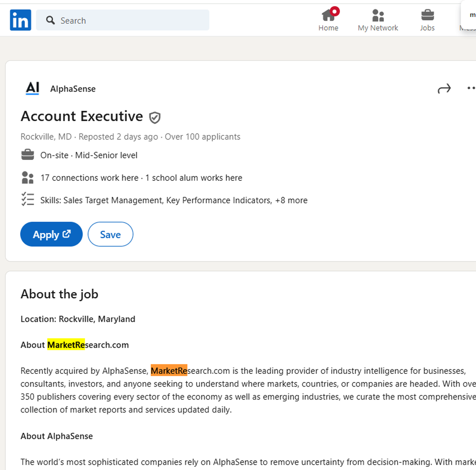
Task: Open the three-dot more options menu
Action: [x=471, y=88]
